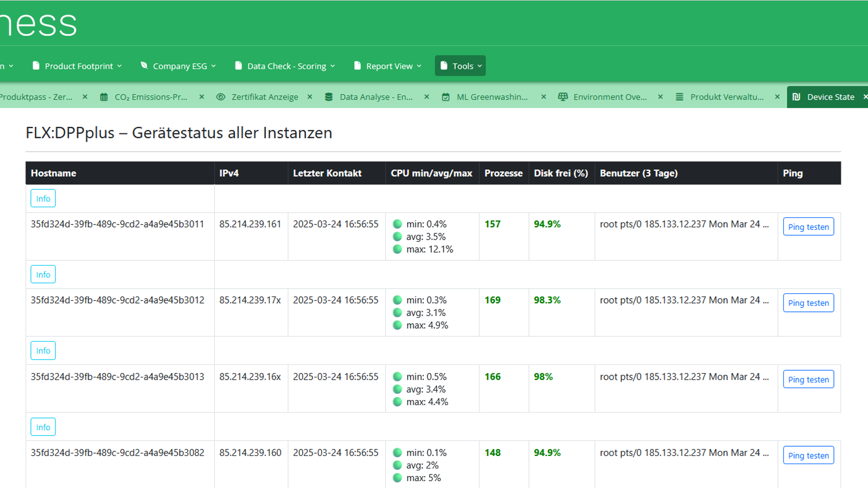Close the Produktpass tab
This screenshot has height=488, width=868.
click(85, 97)
